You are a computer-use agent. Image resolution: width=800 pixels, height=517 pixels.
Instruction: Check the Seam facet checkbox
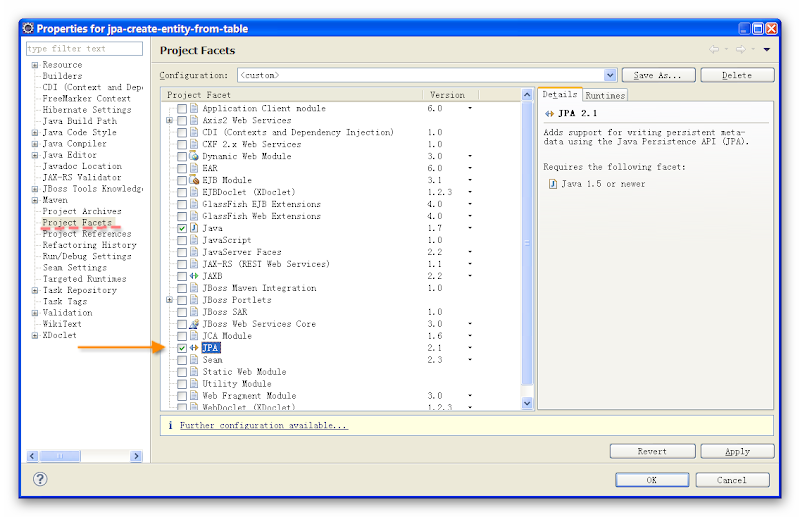pyautogui.click(x=182, y=360)
